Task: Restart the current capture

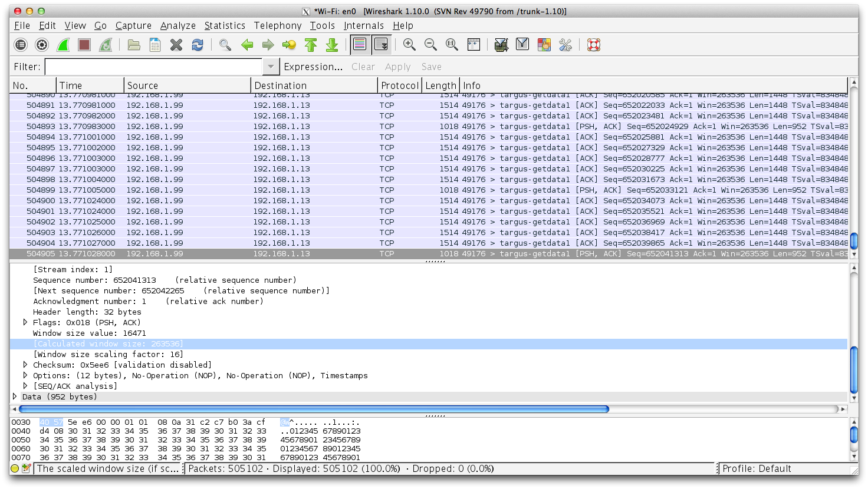Action: coord(106,45)
